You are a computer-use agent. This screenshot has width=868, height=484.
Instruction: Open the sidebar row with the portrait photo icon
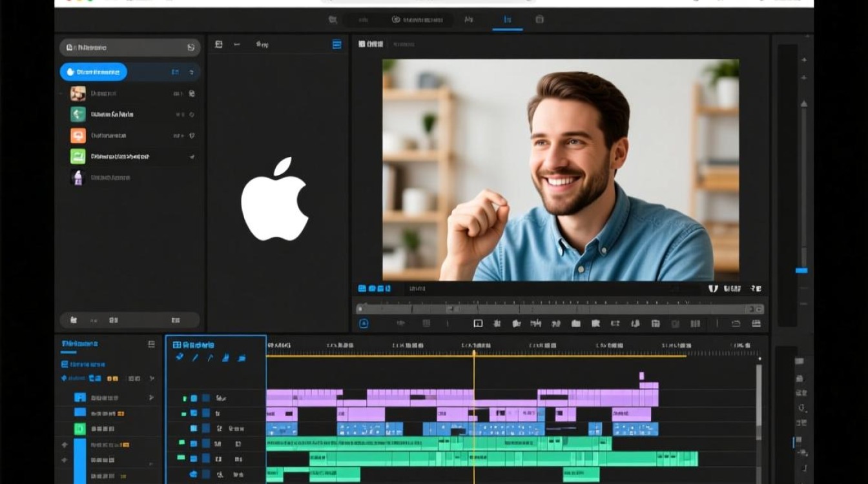pyautogui.click(x=130, y=94)
